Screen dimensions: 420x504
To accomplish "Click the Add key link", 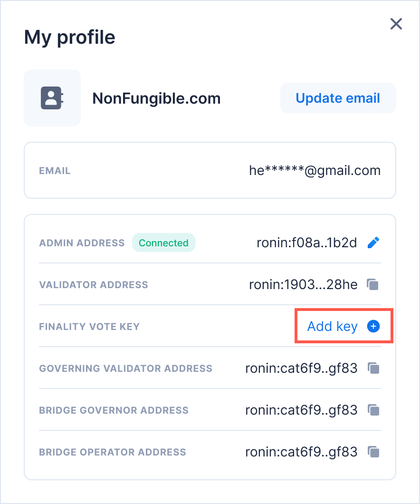I will pos(332,326).
